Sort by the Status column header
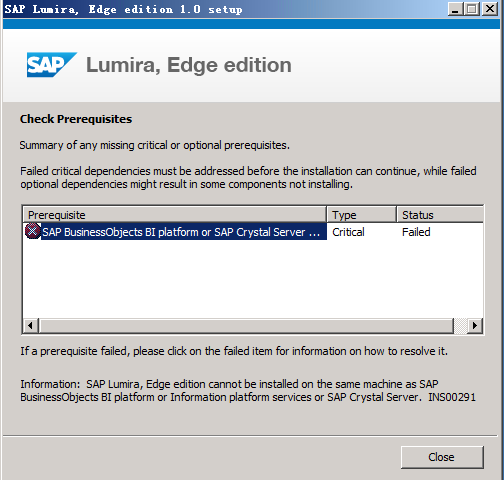This screenshot has height=480, width=504. click(440, 215)
